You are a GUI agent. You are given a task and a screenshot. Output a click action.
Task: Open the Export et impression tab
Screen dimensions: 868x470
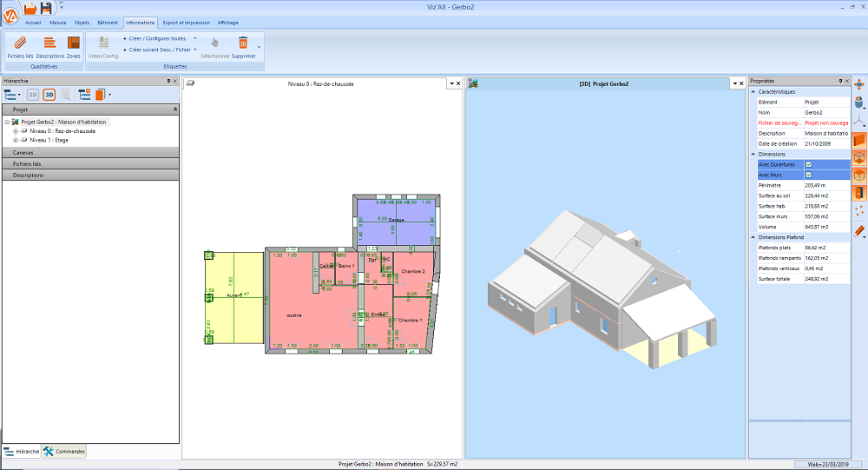[x=187, y=23]
